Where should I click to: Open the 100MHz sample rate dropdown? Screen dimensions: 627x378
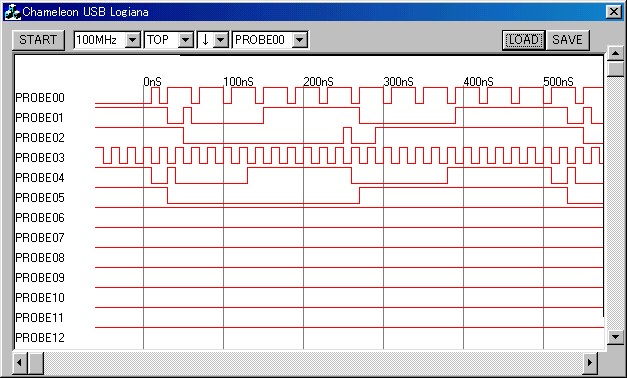click(x=133, y=40)
